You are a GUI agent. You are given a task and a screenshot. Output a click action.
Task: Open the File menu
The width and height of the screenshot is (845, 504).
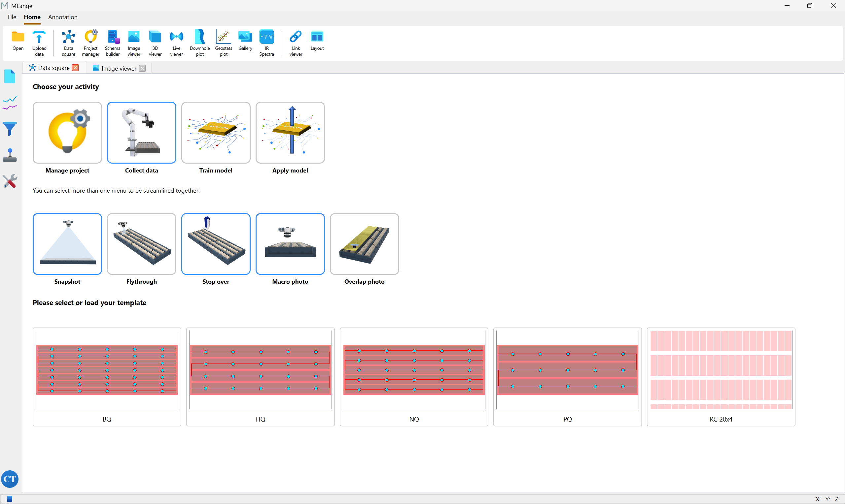click(x=12, y=17)
